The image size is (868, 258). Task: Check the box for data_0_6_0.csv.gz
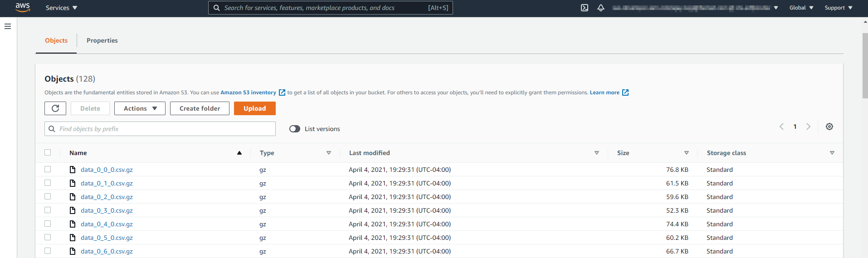[x=48, y=251]
